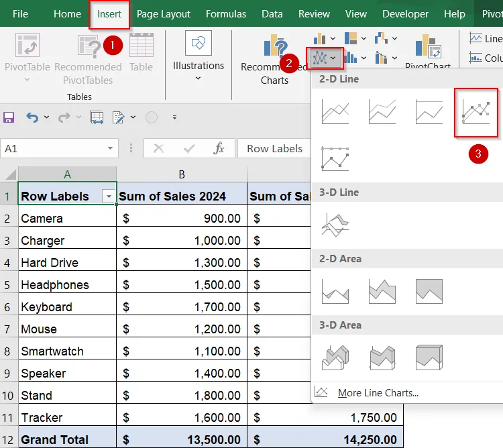Image resolution: width=503 pixels, height=448 pixels.
Task: Switch to the Home tab
Action: [x=67, y=14]
